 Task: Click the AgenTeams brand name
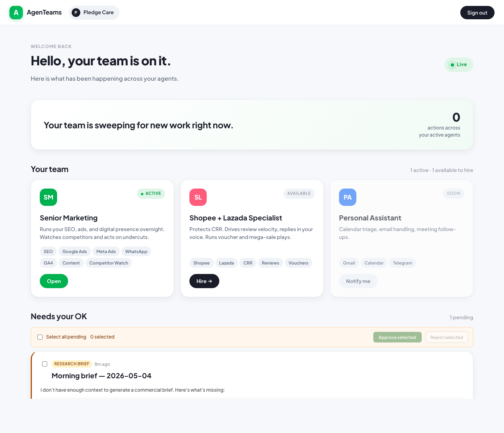44,13
